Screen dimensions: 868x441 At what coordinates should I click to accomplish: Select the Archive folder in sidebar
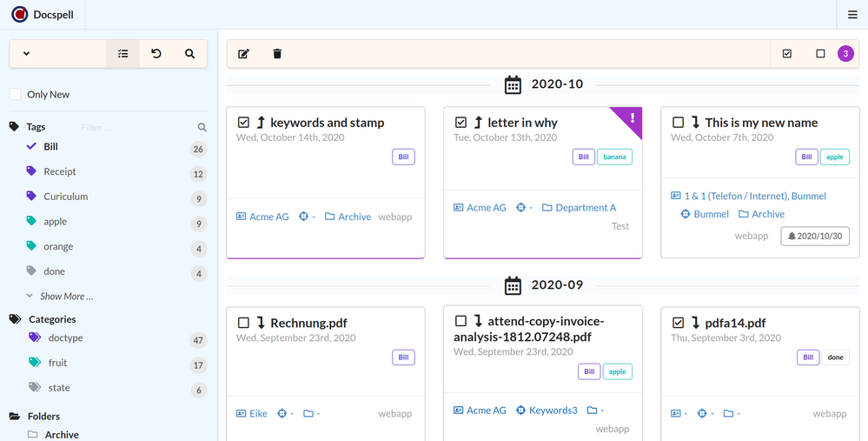(x=62, y=434)
